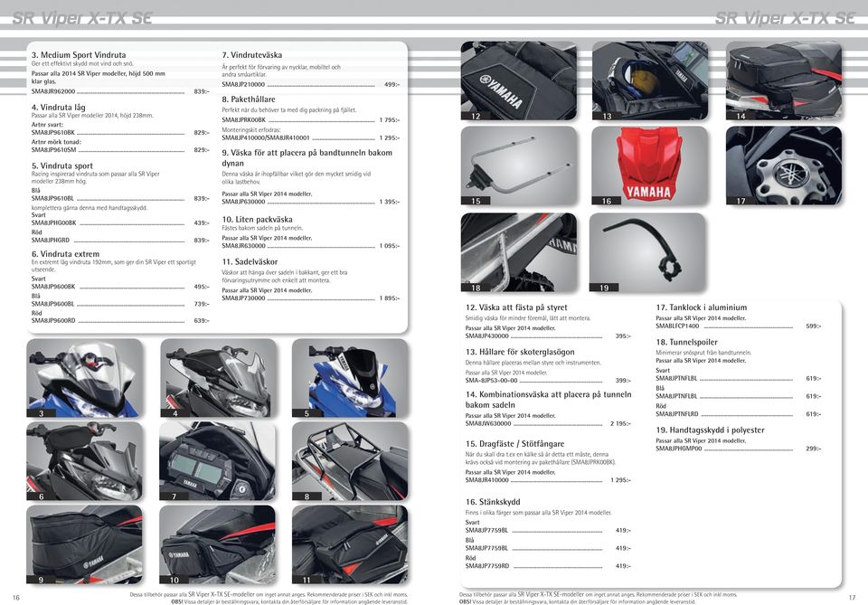Select red handguard part number SMA8JPHGRD
The width and height of the screenshot is (868, 605).
[x=51, y=241]
